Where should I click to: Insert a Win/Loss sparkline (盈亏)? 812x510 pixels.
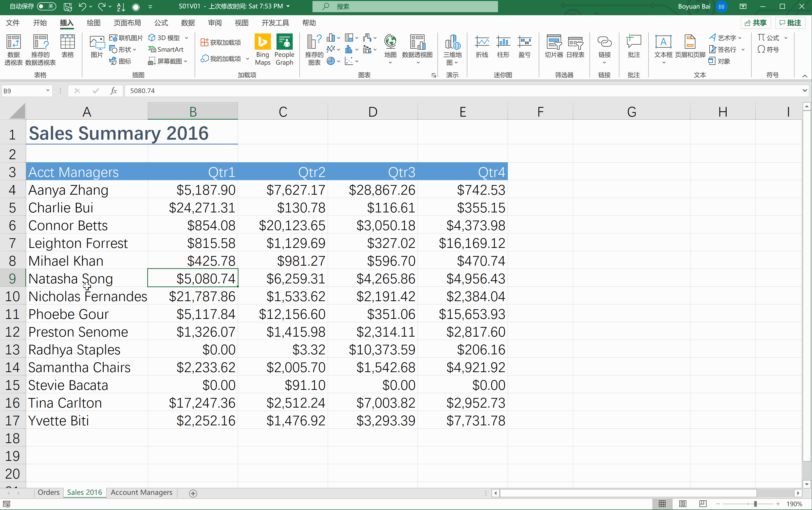point(524,46)
